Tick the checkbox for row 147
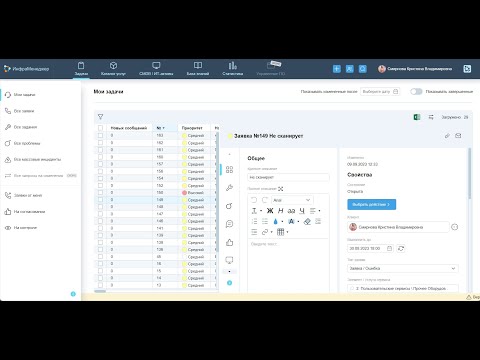480x360 pixels. point(100,214)
